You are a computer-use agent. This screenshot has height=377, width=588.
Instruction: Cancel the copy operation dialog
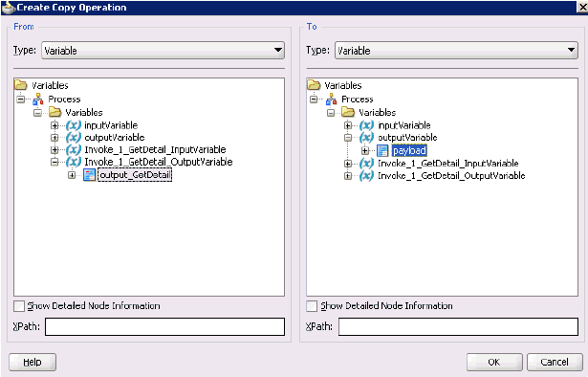(x=555, y=362)
